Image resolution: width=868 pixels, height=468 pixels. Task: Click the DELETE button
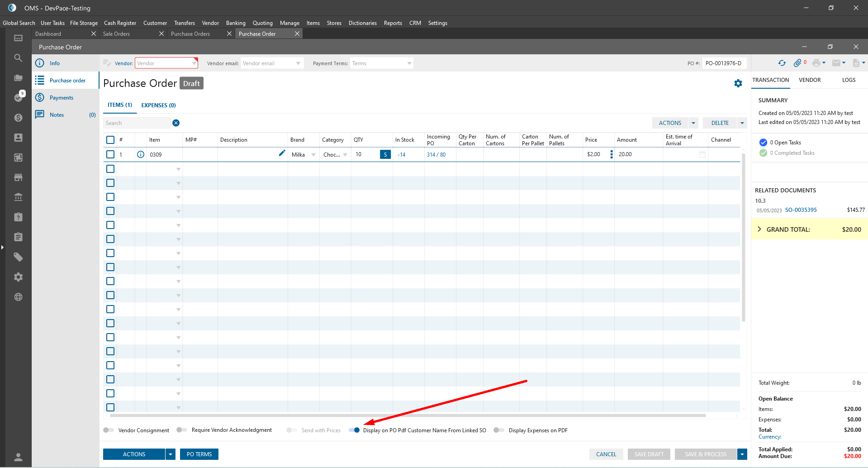click(720, 123)
